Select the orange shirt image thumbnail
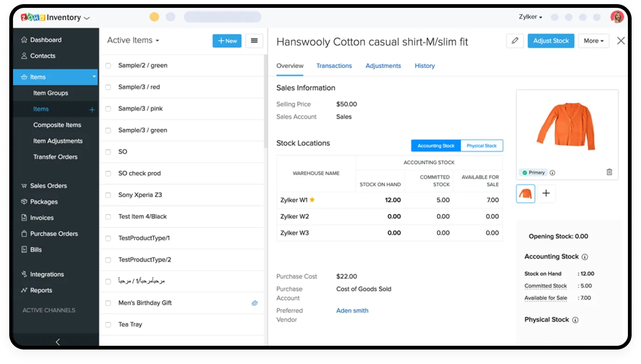The image size is (641, 364). [525, 193]
